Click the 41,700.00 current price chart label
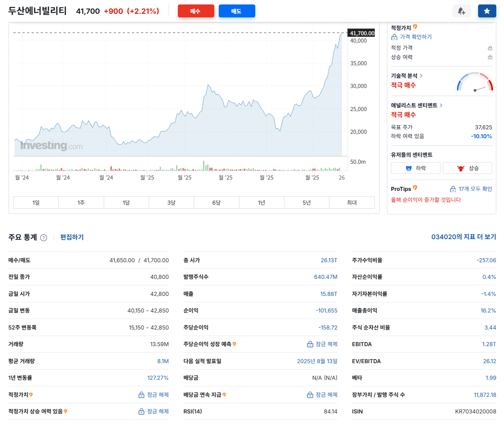Screen dimensions: 504x428 tap(361, 33)
